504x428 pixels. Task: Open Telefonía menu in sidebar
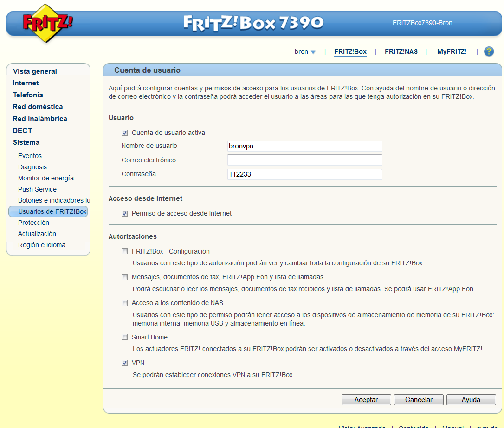(x=28, y=95)
